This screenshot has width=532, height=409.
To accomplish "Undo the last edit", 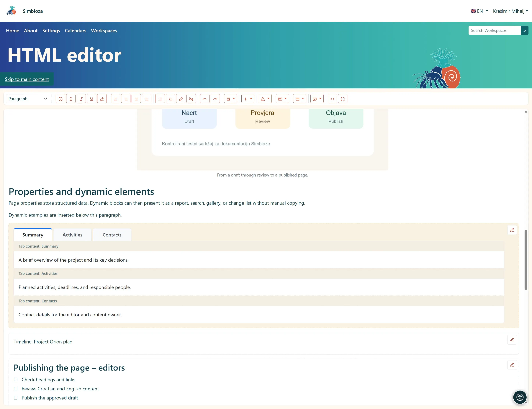I will (x=205, y=99).
